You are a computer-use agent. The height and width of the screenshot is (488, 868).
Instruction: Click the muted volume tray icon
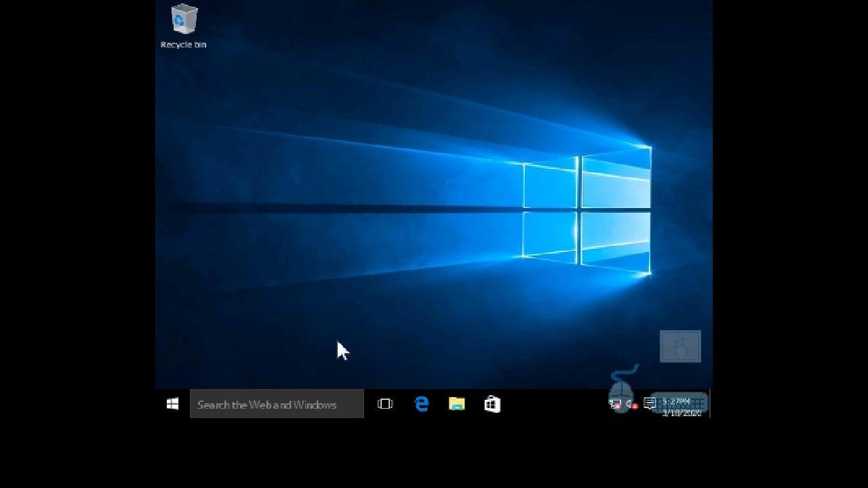632,404
